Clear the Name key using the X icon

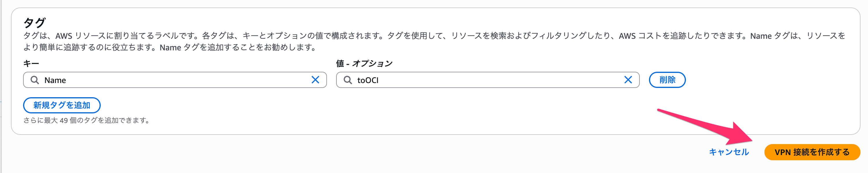point(315,80)
